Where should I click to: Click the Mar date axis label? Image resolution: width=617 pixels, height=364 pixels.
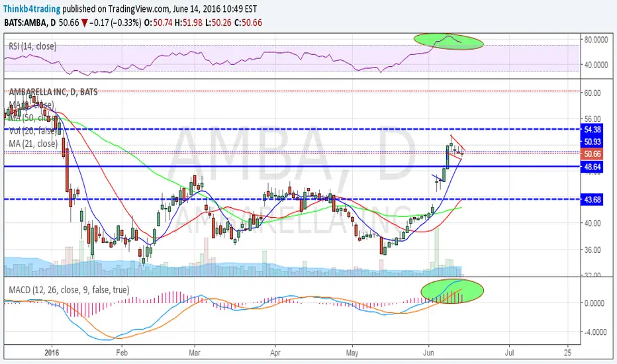[x=195, y=353]
